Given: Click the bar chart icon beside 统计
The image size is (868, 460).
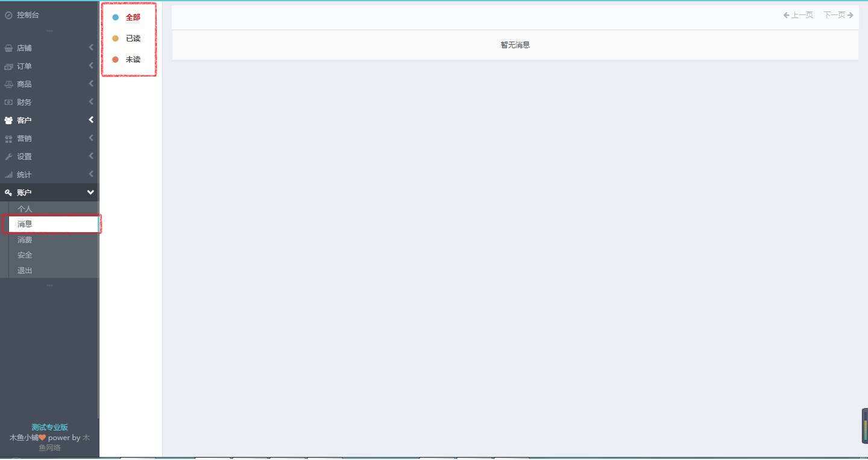Looking at the screenshot, I should [x=8, y=175].
